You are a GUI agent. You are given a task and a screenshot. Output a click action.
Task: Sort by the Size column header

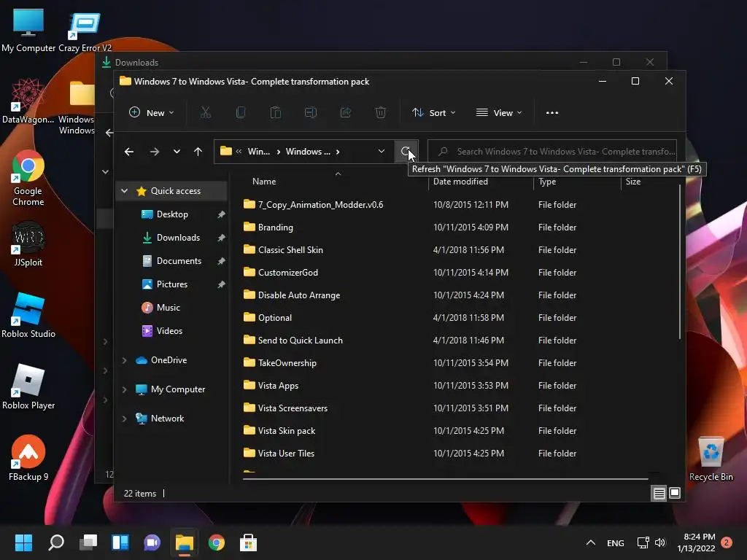632,182
